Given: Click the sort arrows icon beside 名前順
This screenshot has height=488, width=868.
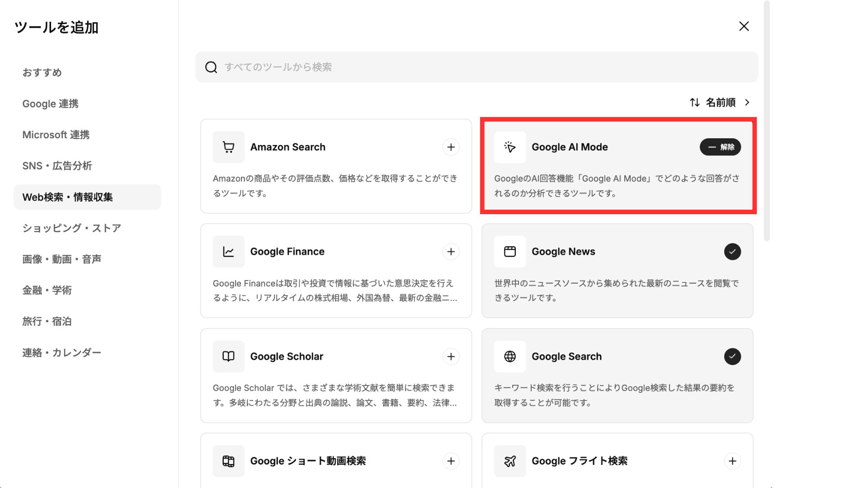Looking at the screenshot, I should click(x=695, y=103).
